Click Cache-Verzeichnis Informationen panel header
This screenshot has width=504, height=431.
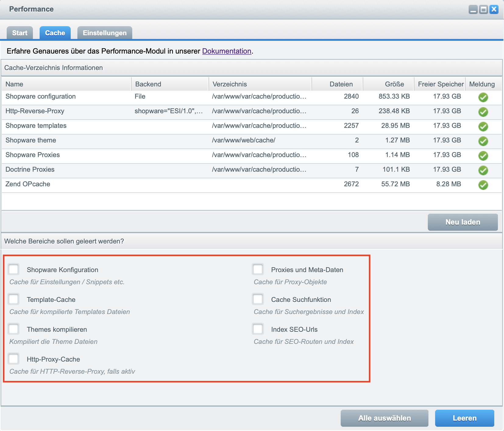252,68
